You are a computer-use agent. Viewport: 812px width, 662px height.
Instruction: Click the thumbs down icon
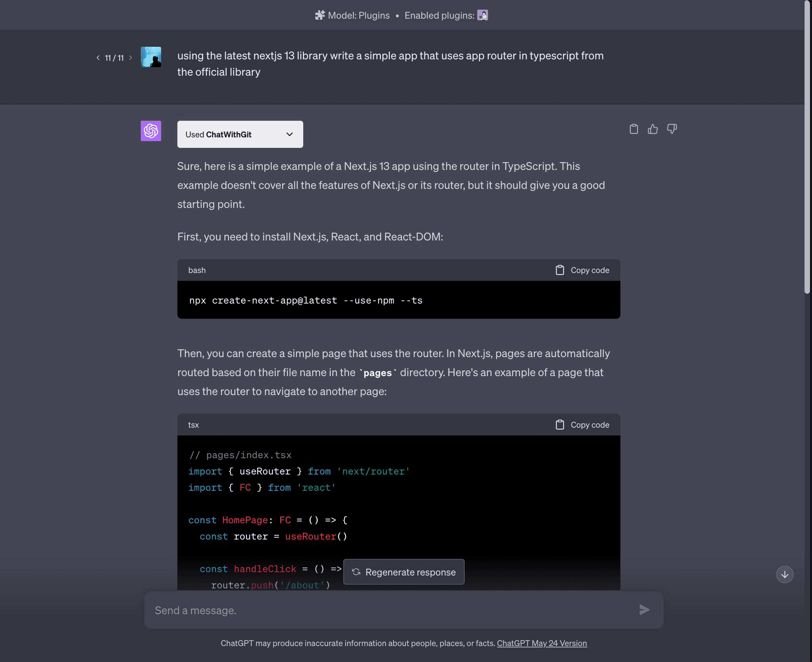[x=672, y=129]
